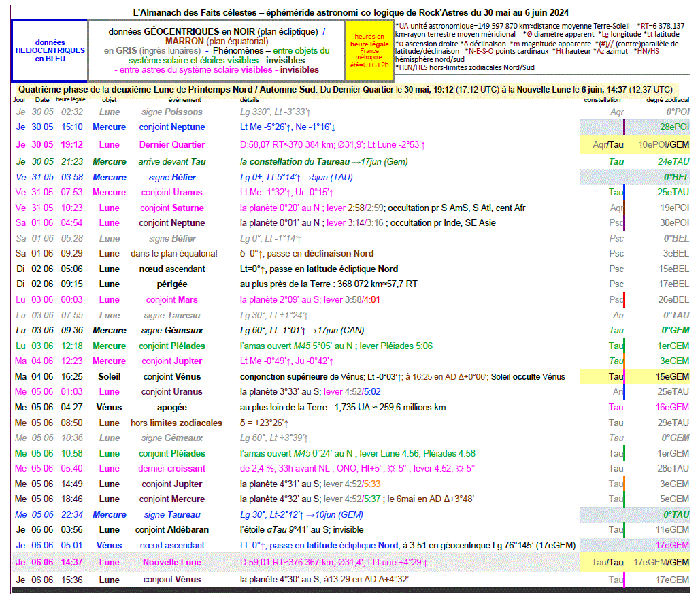This screenshot has height=594, width=700.
Task: Click the "Lg 330°, Lt -3°33'" details
Action: (275, 112)
